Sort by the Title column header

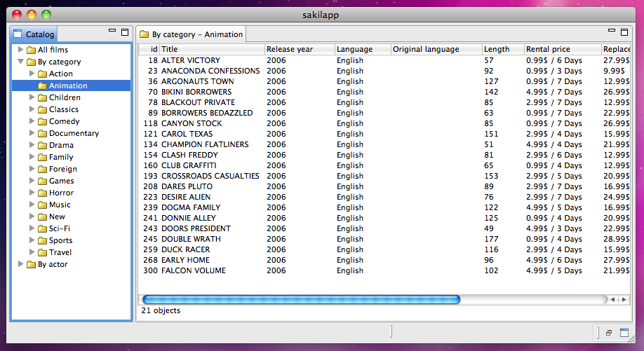[212, 49]
